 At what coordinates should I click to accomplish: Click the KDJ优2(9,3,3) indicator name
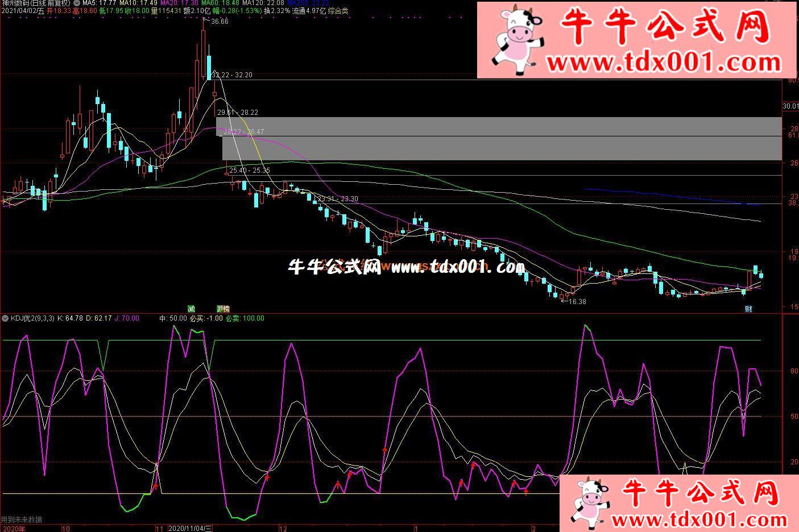pos(32,318)
